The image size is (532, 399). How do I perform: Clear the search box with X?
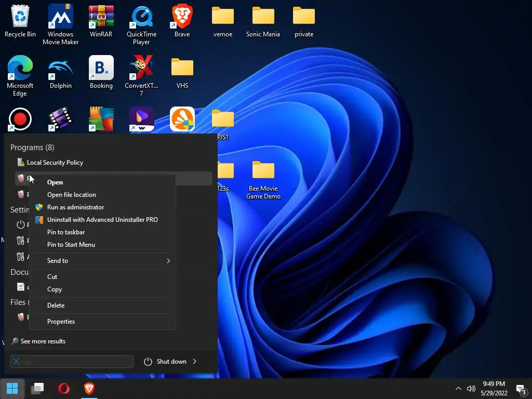(16, 362)
